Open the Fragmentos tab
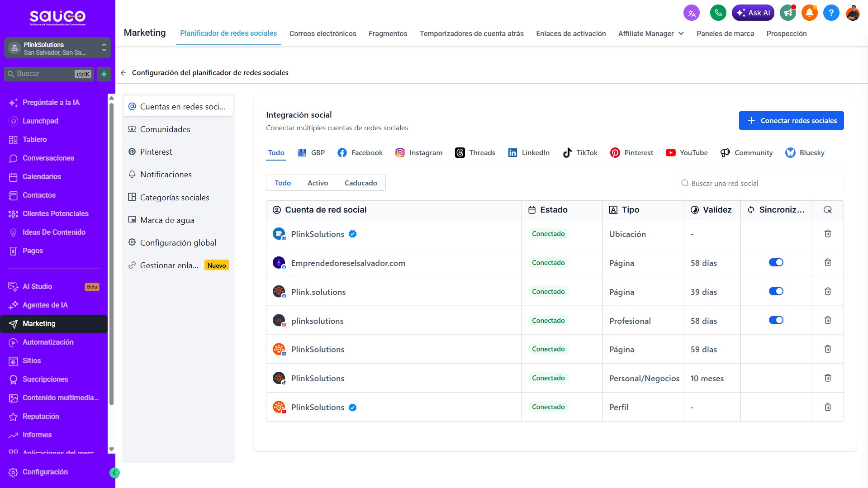868x488 pixels. [388, 34]
